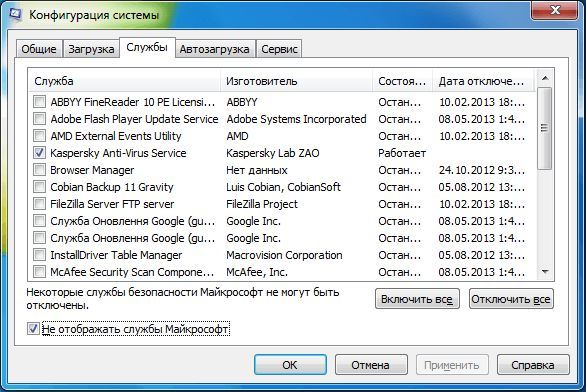Click the system configuration title bar icon

point(15,14)
